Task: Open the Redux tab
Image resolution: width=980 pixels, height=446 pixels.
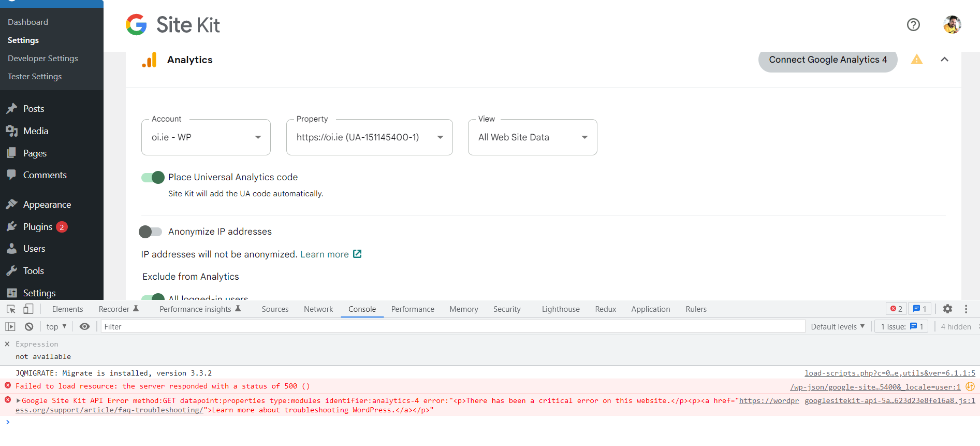Action: click(x=605, y=309)
